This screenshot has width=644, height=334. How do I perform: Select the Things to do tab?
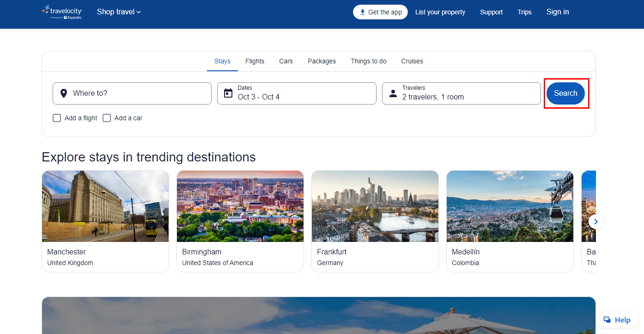[369, 61]
